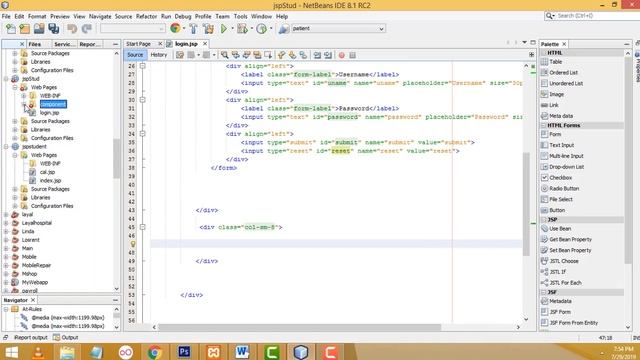This screenshot has height=360, width=640.
Task: Click the Build Project hammer icon
Action: pyautogui.click(x=193, y=29)
